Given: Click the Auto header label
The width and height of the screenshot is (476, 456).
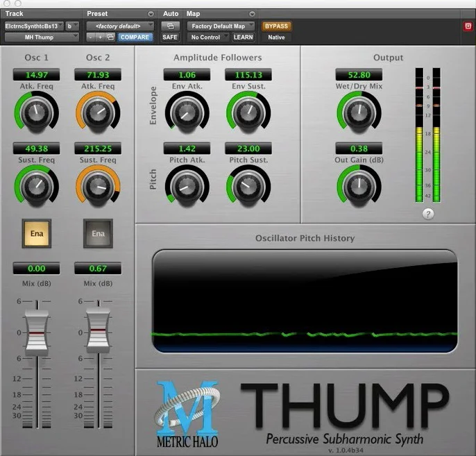Looking at the screenshot, I should (x=171, y=14).
